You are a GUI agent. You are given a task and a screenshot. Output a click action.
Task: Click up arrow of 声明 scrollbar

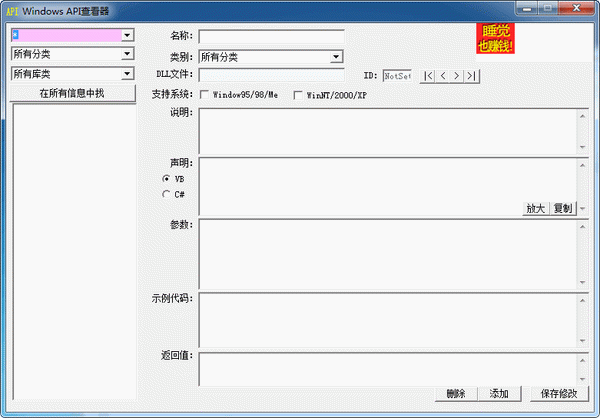[582, 165]
